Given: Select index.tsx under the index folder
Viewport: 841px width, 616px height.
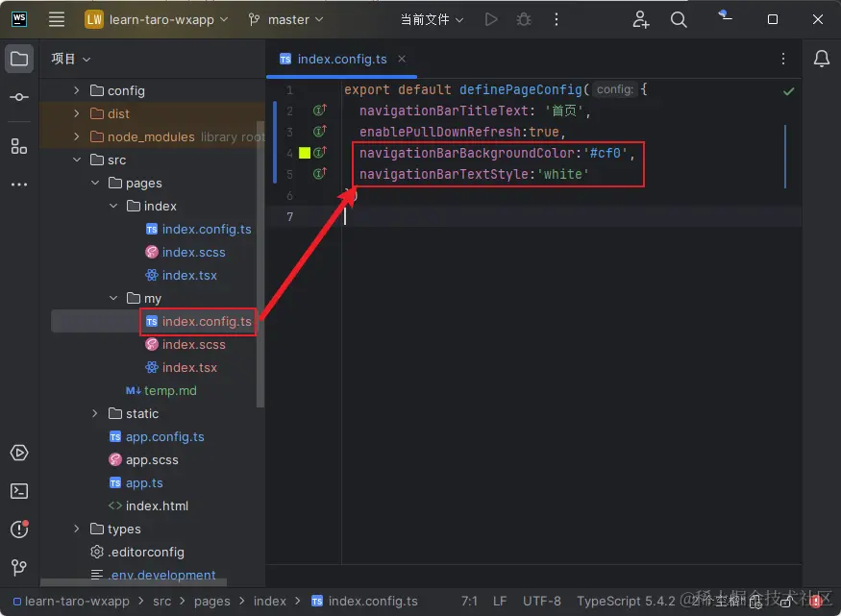Looking at the screenshot, I should tap(182, 275).
